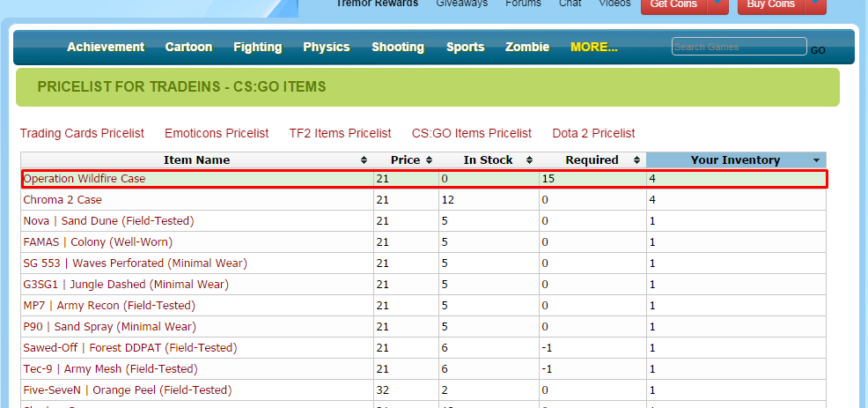Click In Stock value 12 for Chroma 2 Case

coord(448,199)
